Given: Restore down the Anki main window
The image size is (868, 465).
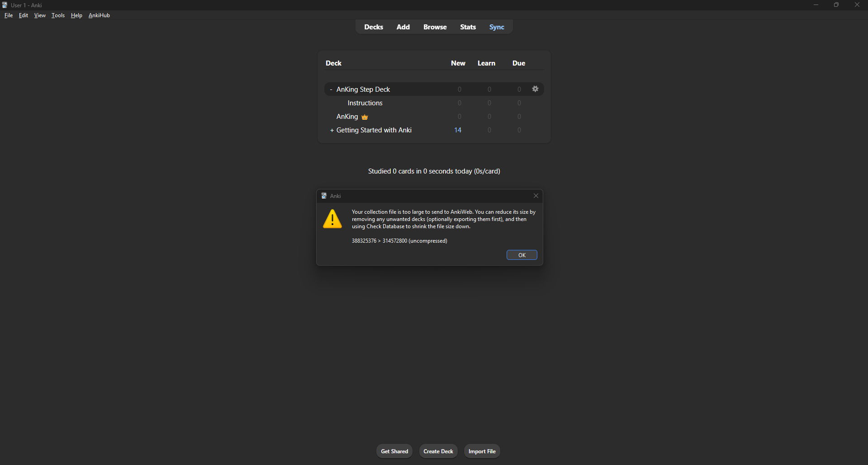Looking at the screenshot, I should click(x=836, y=5).
